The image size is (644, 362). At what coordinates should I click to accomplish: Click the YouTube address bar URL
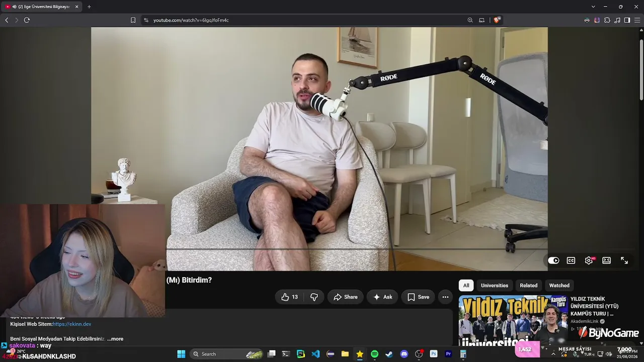(191, 20)
